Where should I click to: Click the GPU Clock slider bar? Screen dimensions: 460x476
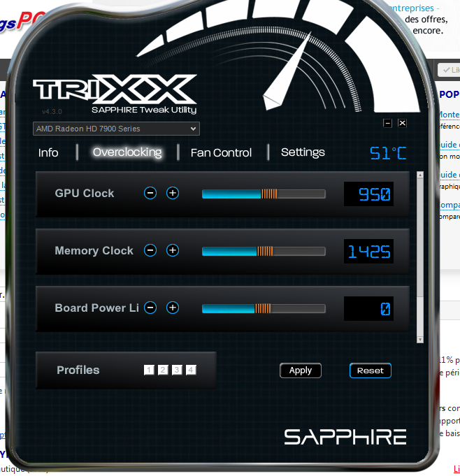coord(264,194)
